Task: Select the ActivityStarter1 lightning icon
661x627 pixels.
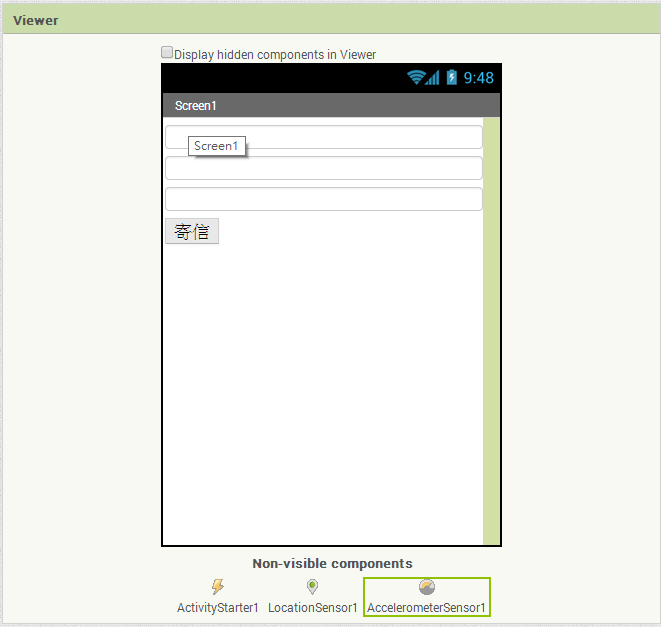Action: point(218,586)
